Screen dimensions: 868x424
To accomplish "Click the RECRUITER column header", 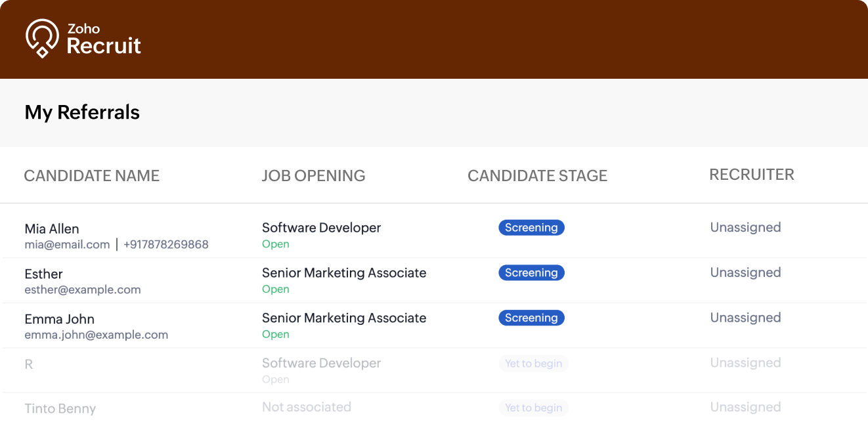I will point(752,175).
